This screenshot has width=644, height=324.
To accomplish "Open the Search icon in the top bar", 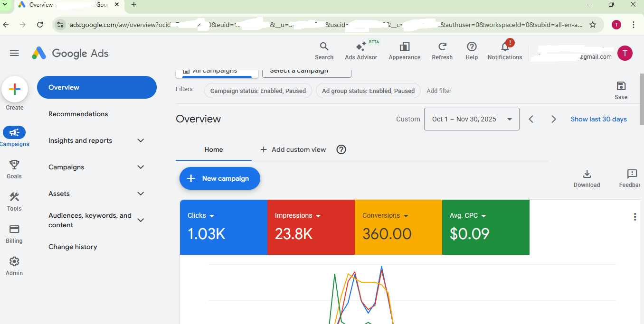I will (x=324, y=50).
